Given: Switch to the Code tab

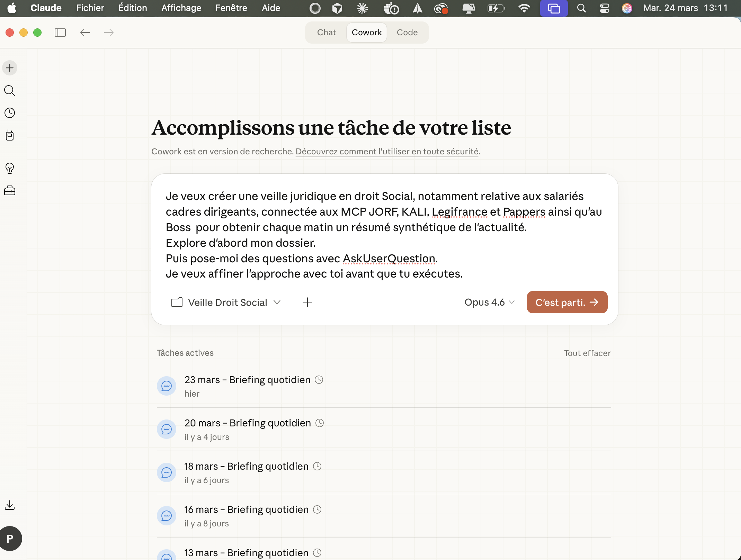Looking at the screenshot, I should (407, 32).
